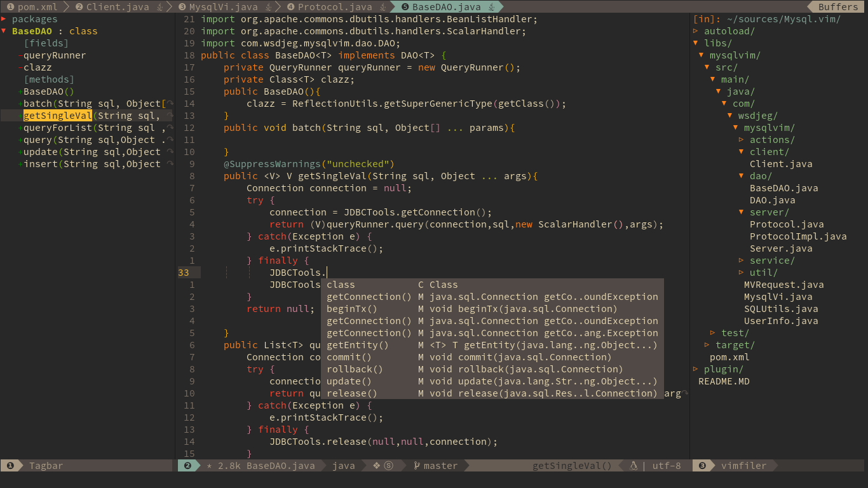Collapse the libs/ directory in vimfiler
Screen dimensions: 868x488
(x=696, y=43)
